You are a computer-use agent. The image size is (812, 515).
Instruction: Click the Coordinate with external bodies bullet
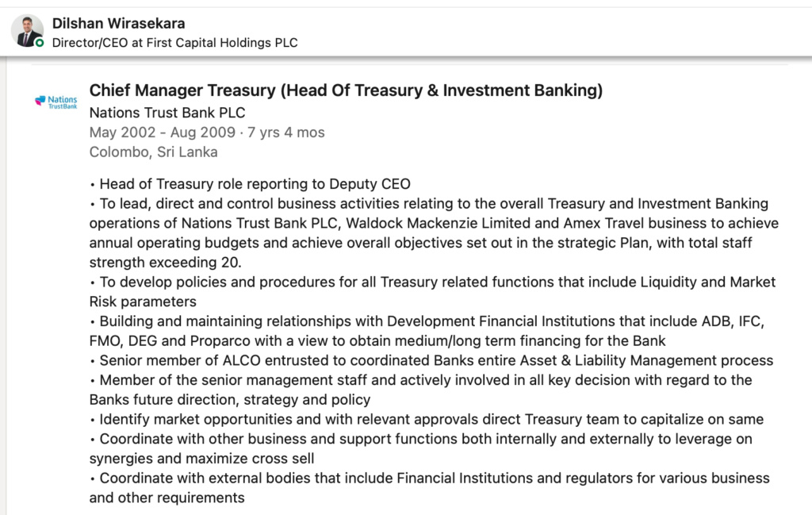430,487
